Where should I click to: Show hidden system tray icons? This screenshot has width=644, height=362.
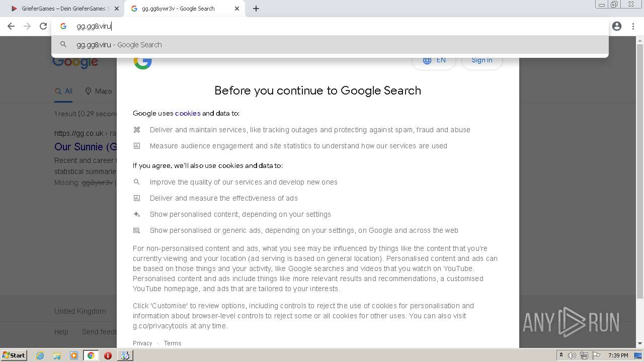(561, 355)
